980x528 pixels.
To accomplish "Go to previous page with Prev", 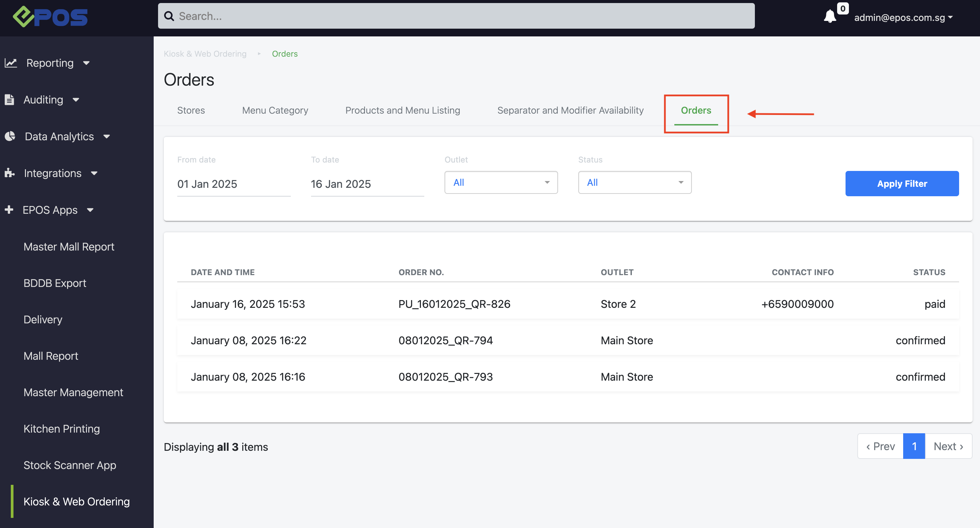I will click(x=880, y=446).
